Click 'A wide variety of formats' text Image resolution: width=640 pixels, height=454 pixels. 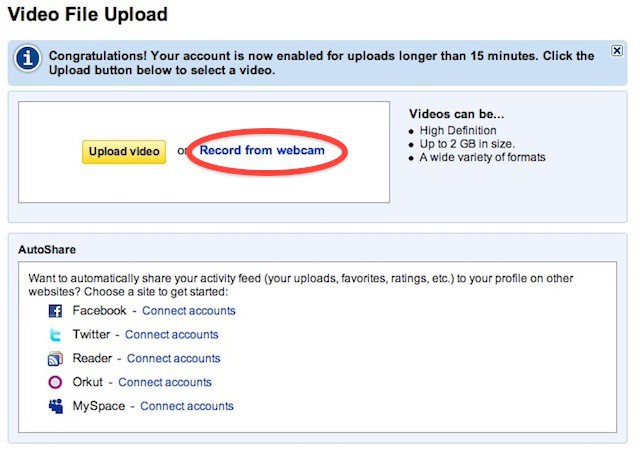tap(482, 157)
